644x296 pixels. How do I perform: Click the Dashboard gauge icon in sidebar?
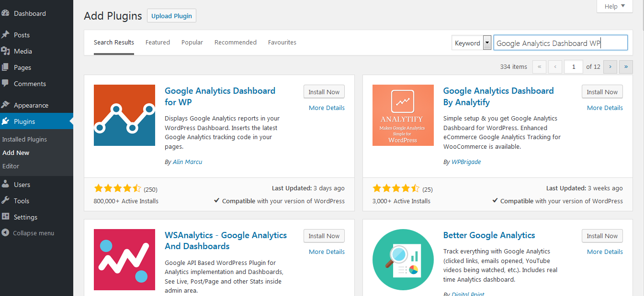pyautogui.click(x=5, y=13)
